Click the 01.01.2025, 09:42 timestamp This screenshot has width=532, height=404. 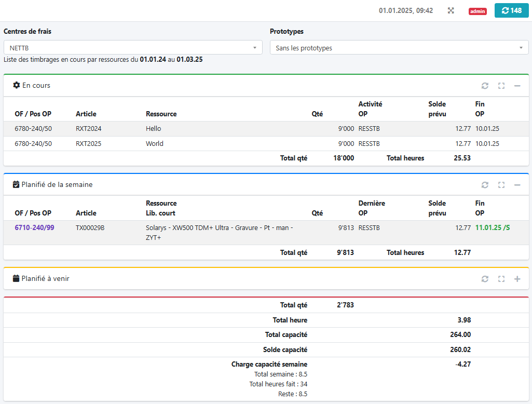coord(406,10)
